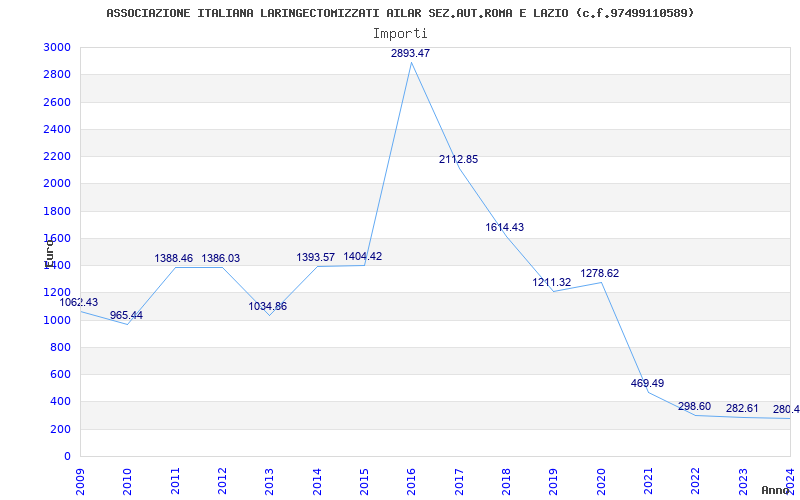Click the 2021 x-axis year label
800x500 pixels.
[x=648, y=481]
